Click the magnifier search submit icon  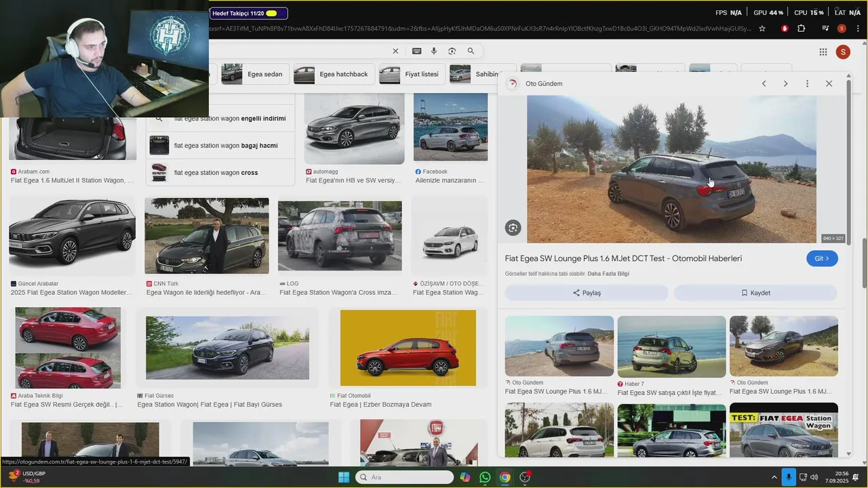click(x=471, y=52)
